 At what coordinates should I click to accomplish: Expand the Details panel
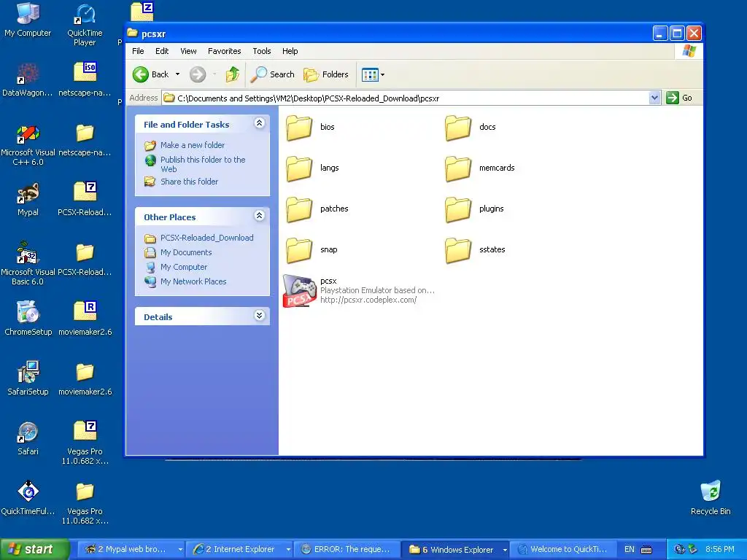pos(259,316)
